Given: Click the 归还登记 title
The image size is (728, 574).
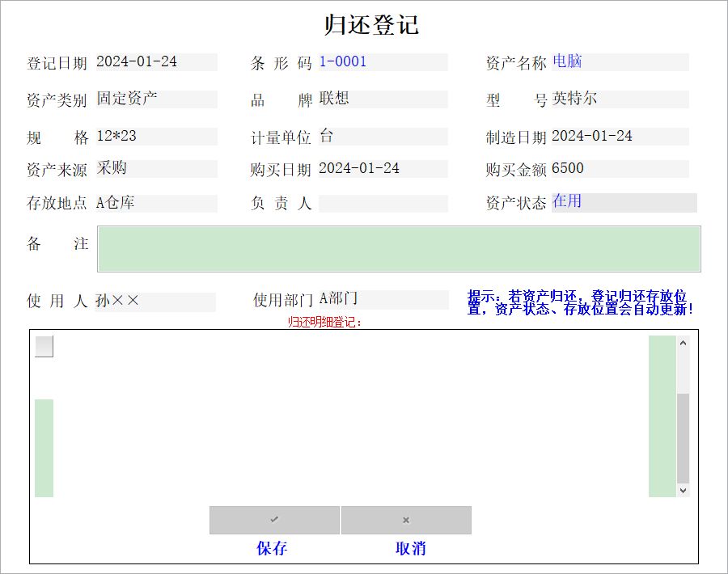Looking at the screenshot, I should click(x=371, y=24).
